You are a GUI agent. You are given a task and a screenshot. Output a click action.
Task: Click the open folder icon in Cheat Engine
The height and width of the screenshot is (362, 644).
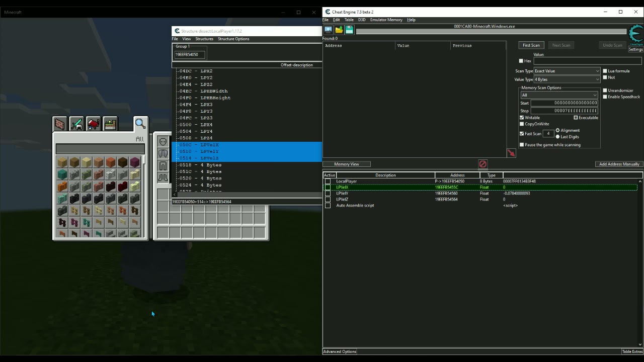(x=339, y=30)
